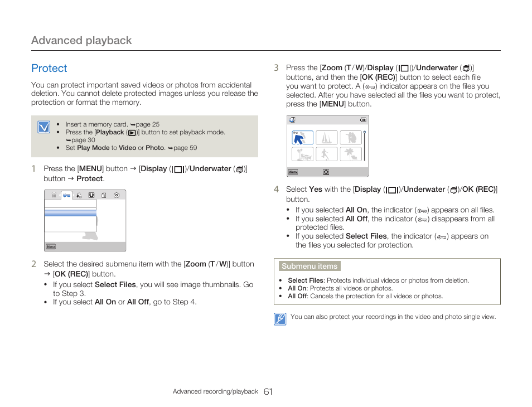Click the Menu button in the Protect menu screen
This screenshot has height=407, width=532.
[51, 246]
